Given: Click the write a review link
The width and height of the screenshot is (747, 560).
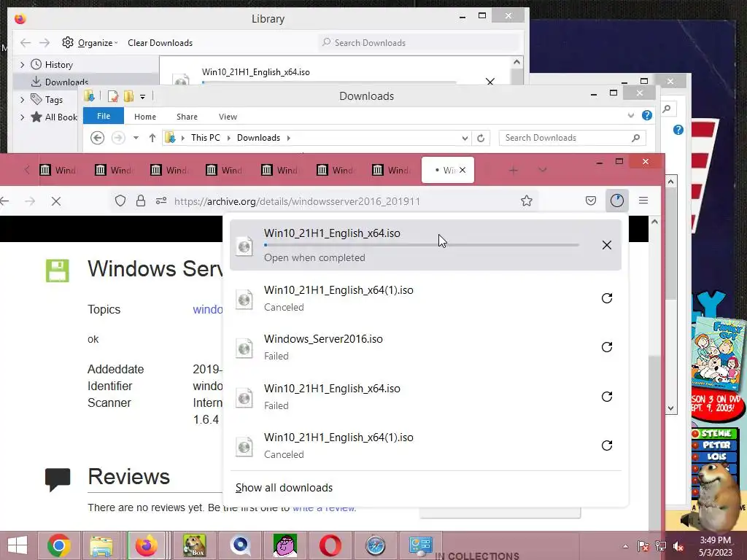Looking at the screenshot, I should click(324, 508).
